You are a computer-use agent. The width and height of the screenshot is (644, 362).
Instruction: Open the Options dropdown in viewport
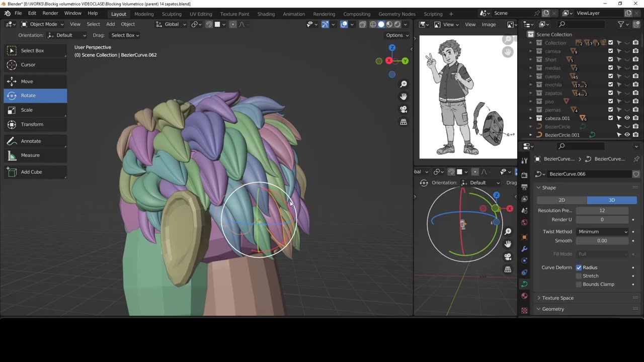coord(397,35)
